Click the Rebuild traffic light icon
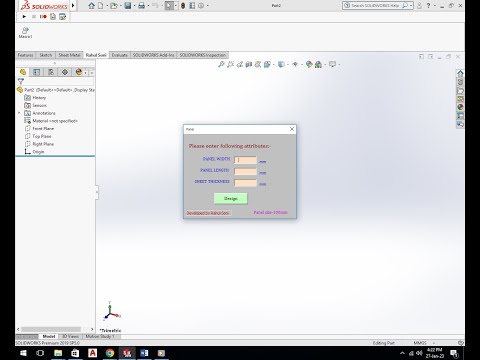The width and height of the screenshot is (480, 360). click(183, 6)
